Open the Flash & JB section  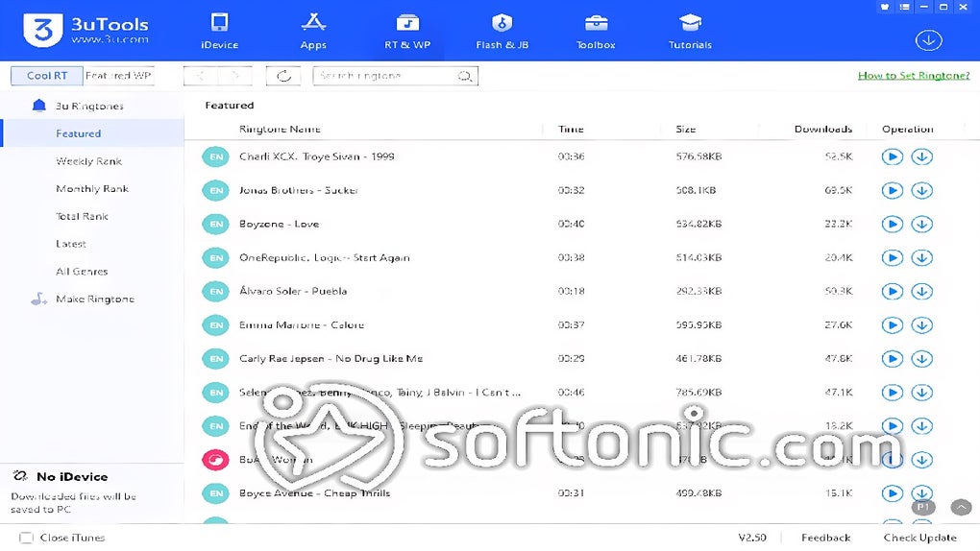pos(502,31)
